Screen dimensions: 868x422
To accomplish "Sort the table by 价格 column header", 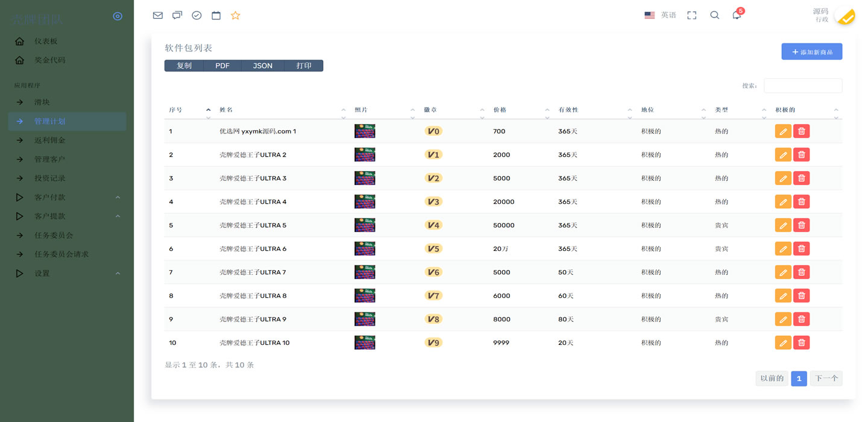I will (500, 110).
